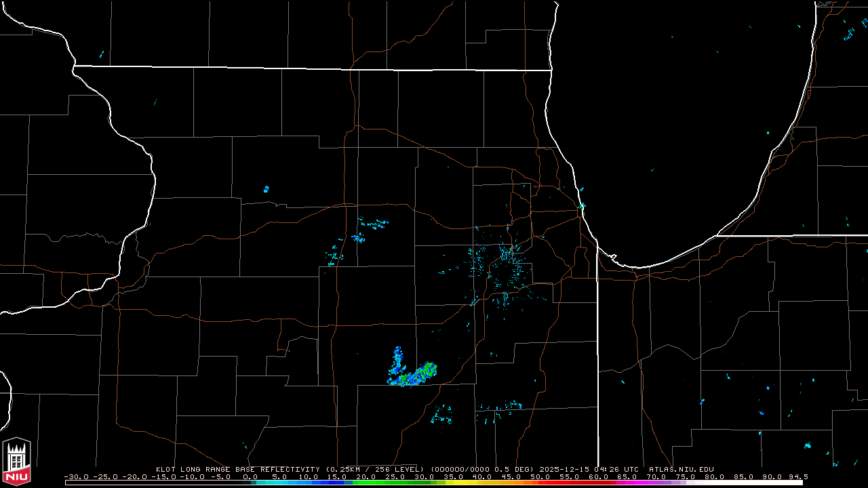
Task: Click the NIU castle logo
Action: click(x=16, y=461)
